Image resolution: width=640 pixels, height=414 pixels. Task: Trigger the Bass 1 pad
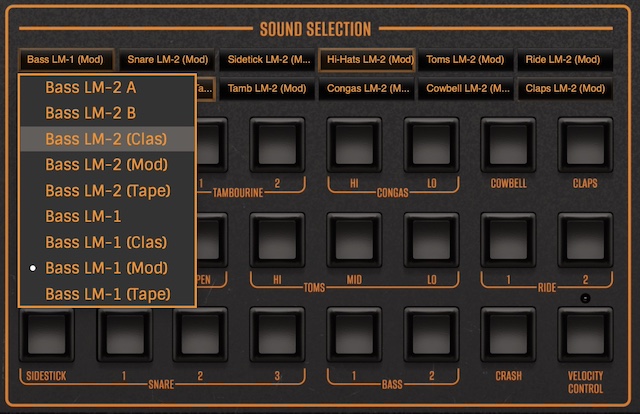pyautogui.click(x=354, y=335)
